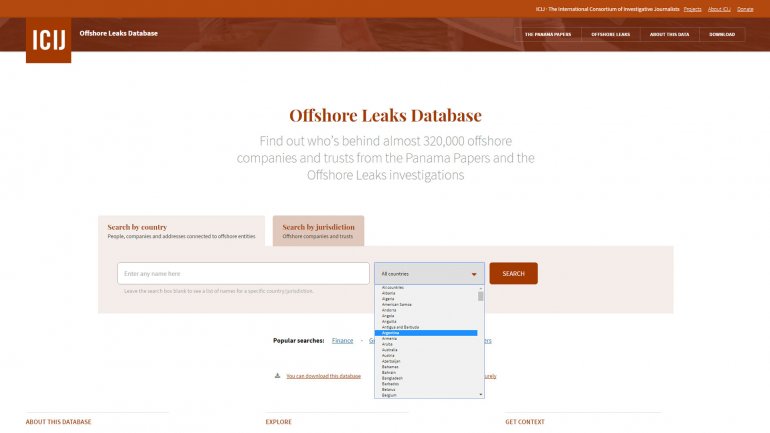Viewport: 770px width, 433px height.
Task: Open the Download menu item
Action: pos(722,34)
